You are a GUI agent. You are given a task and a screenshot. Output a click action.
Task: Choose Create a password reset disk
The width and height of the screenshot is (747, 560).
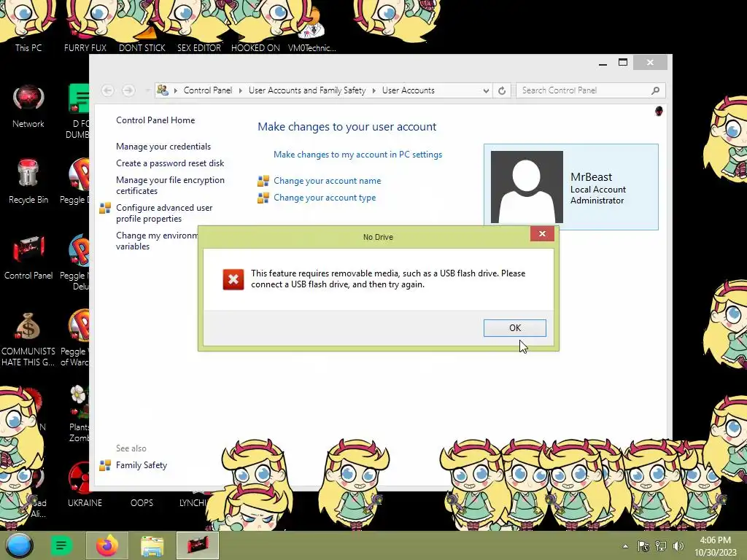[x=170, y=163]
